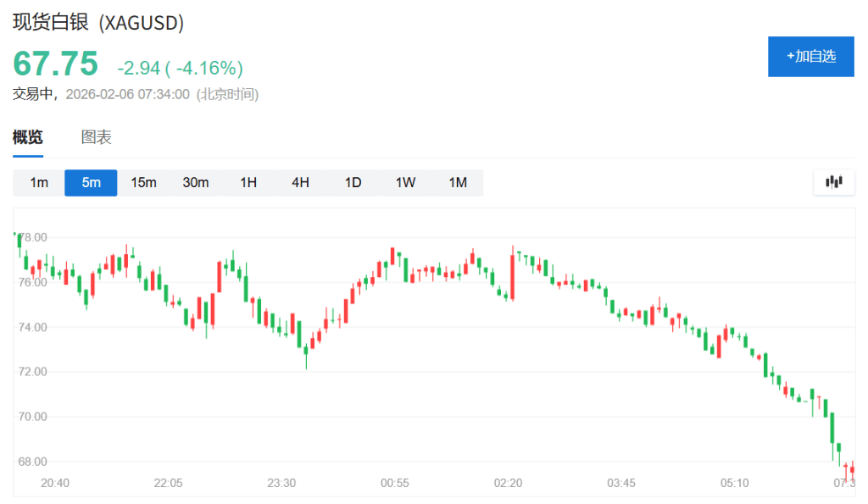Click the -2.94 (-4.16%) change value

point(180,68)
